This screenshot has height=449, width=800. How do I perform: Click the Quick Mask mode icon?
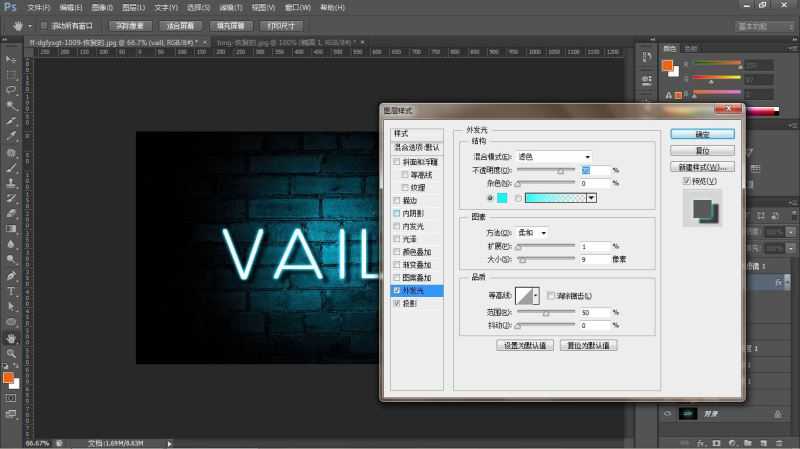click(11, 397)
